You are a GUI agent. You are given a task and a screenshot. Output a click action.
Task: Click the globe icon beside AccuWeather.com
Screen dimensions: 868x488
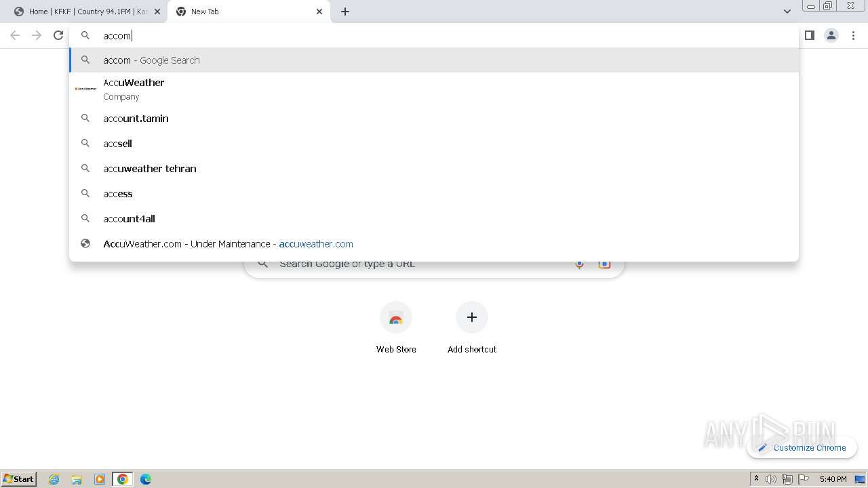85,244
